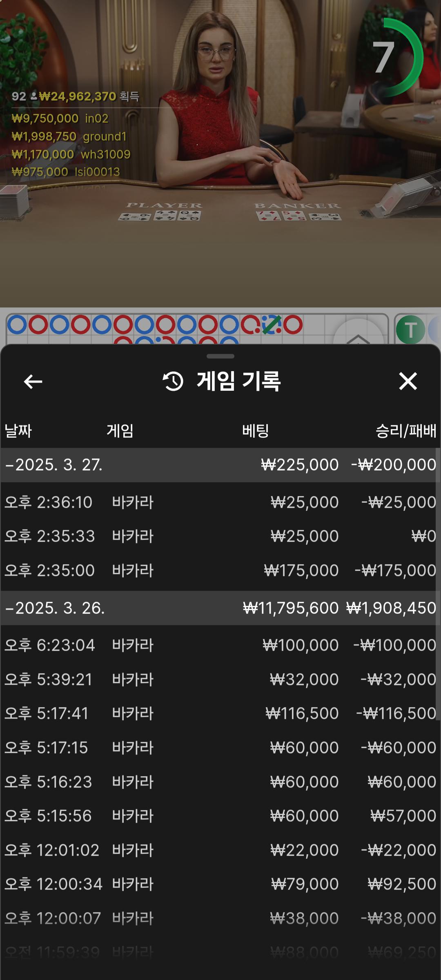This screenshot has height=980, width=441.
Task: Tap the green T icon
Action: pos(410,330)
